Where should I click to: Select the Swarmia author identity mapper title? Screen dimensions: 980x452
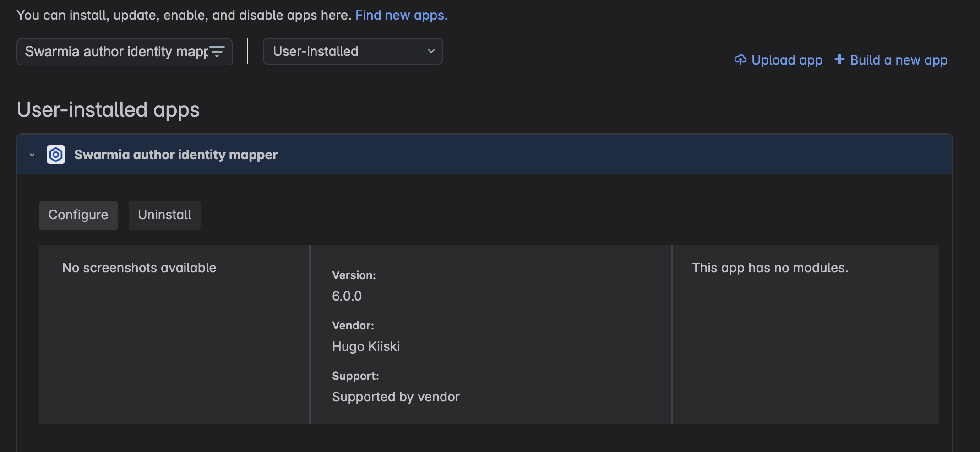(x=176, y=155)
